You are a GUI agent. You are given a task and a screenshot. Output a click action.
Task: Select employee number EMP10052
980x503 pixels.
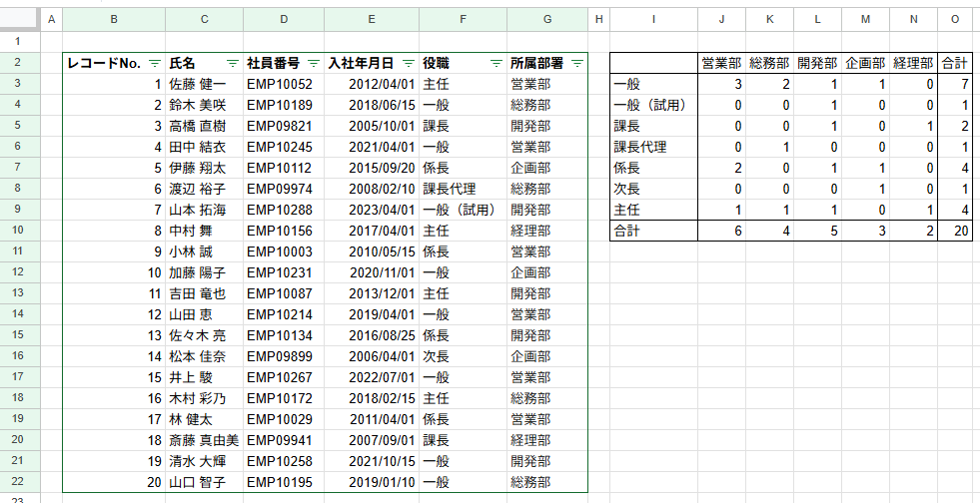(x=284, y=84)
